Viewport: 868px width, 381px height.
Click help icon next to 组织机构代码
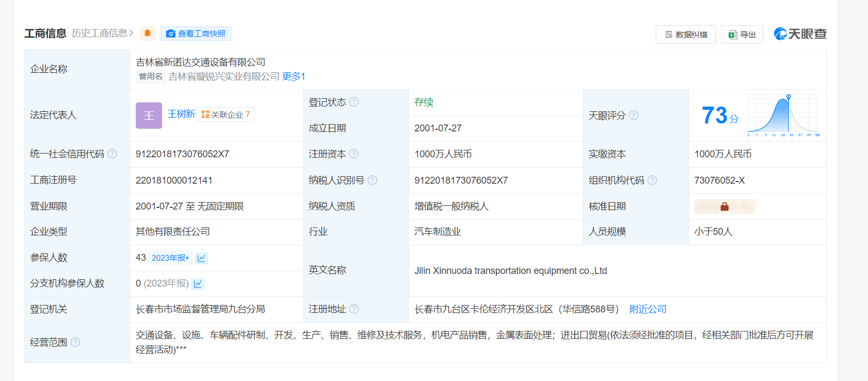point(653,180)
